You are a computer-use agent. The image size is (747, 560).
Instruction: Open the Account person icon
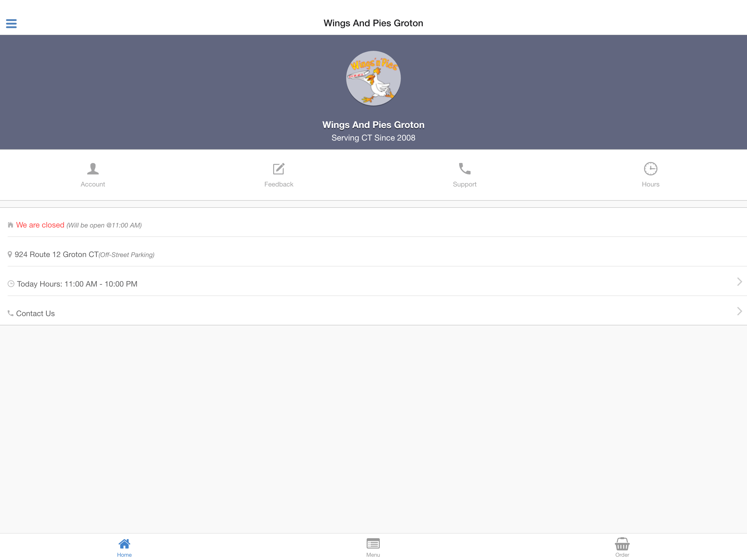(93, 168)
